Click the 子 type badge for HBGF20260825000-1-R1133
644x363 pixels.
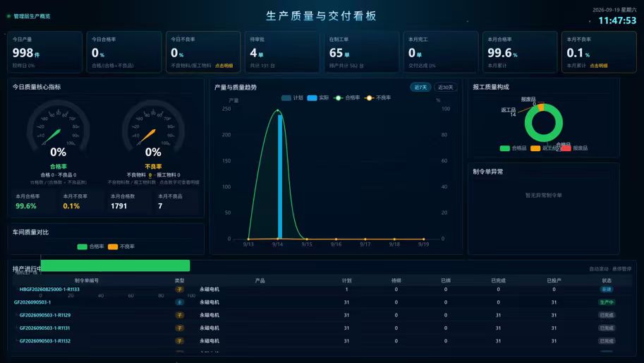click(x=179, y=290)
